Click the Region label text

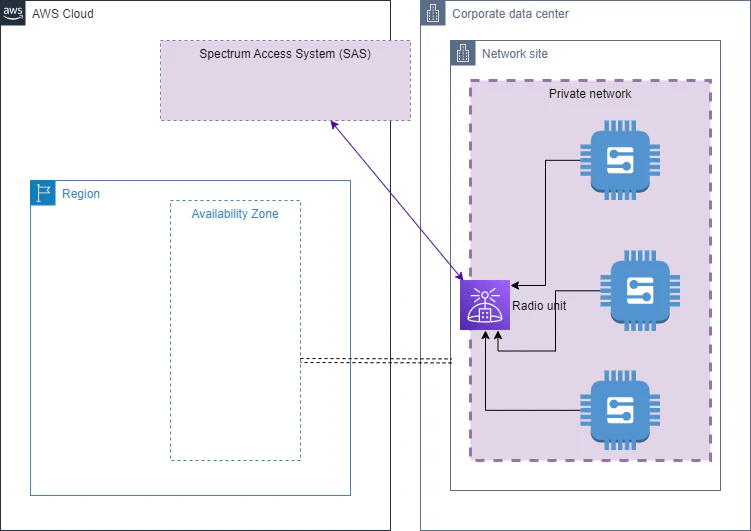click(x=81, y=193)
